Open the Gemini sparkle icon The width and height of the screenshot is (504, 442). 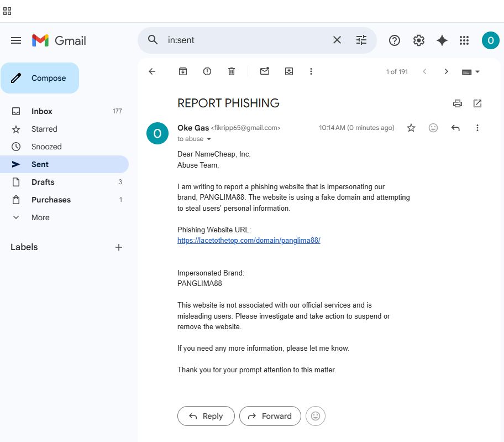[442, 40]
